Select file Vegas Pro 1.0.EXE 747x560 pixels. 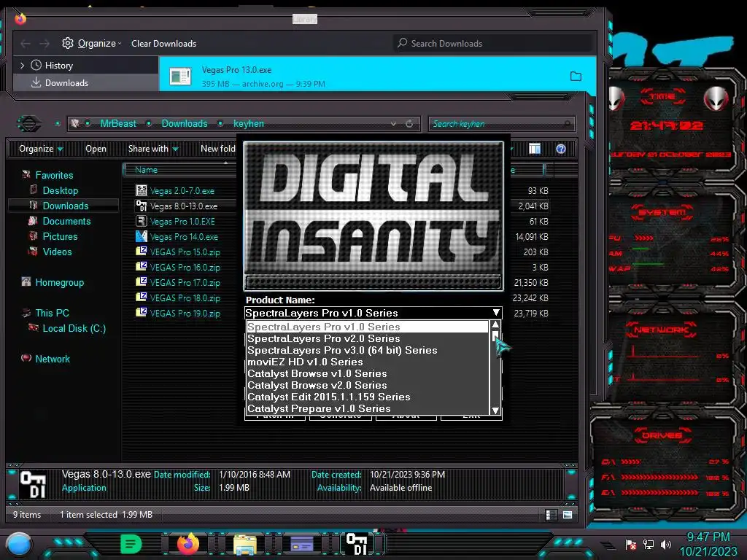click(182, 222)
